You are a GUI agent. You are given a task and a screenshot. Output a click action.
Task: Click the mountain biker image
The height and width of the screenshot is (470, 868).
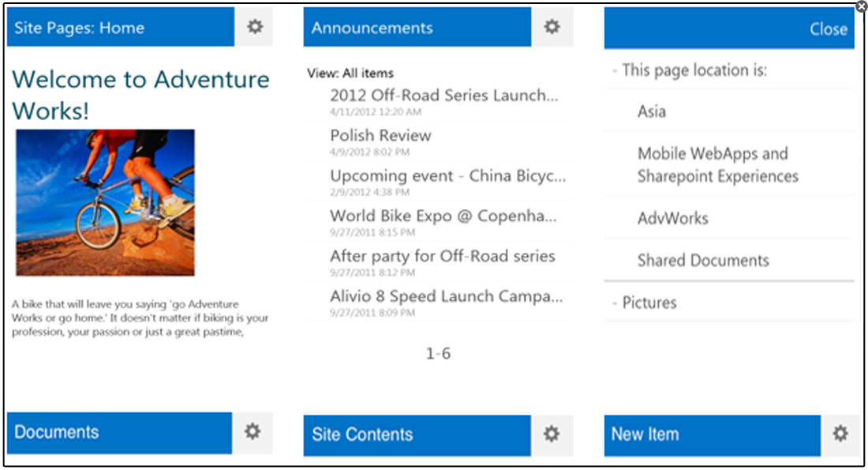[105, 203]
